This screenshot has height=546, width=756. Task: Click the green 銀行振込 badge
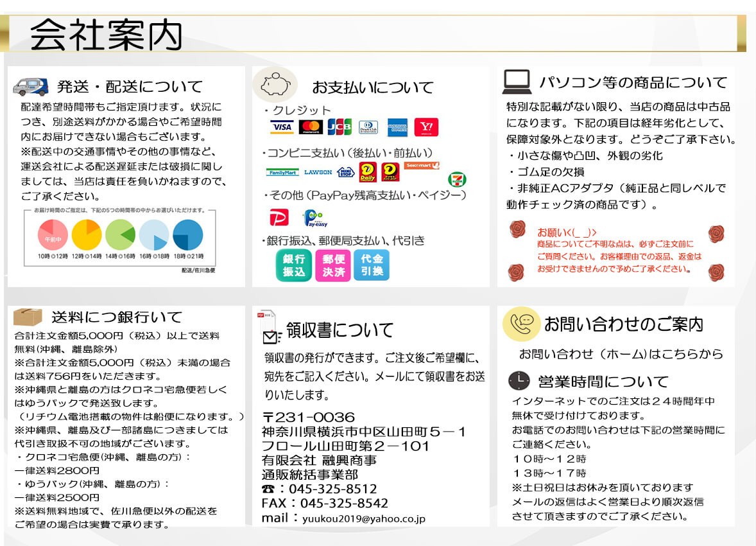tap(294, 265)
